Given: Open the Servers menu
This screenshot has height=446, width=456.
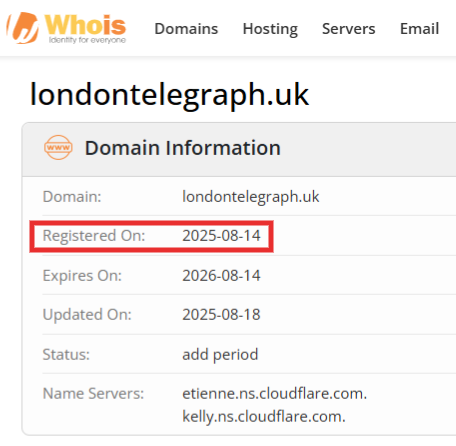Looking at the screenshot, I should (348, 29).
